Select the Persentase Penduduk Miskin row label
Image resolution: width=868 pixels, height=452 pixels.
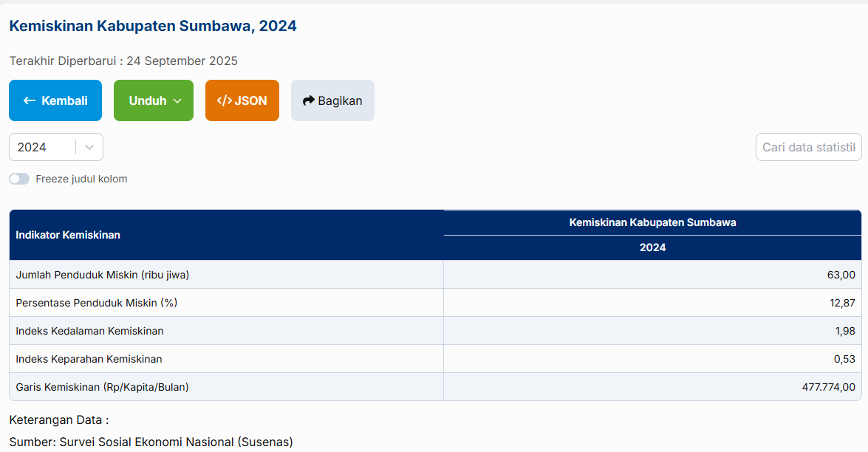[97, 303]
